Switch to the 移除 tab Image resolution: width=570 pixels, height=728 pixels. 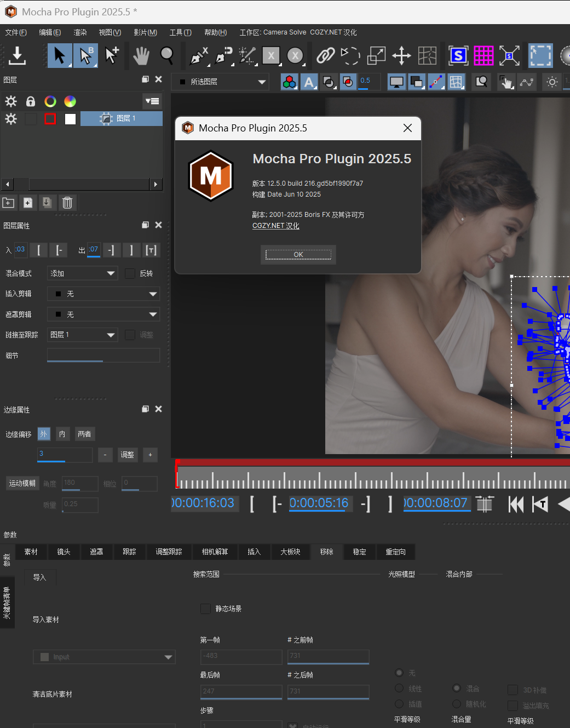point(326,552)
